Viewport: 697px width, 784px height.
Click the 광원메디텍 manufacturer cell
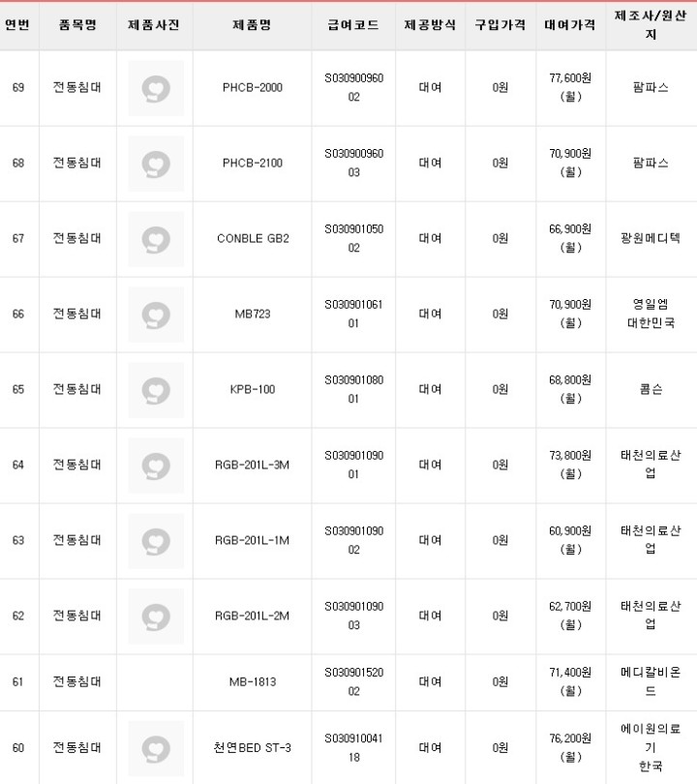pos(650,239)
